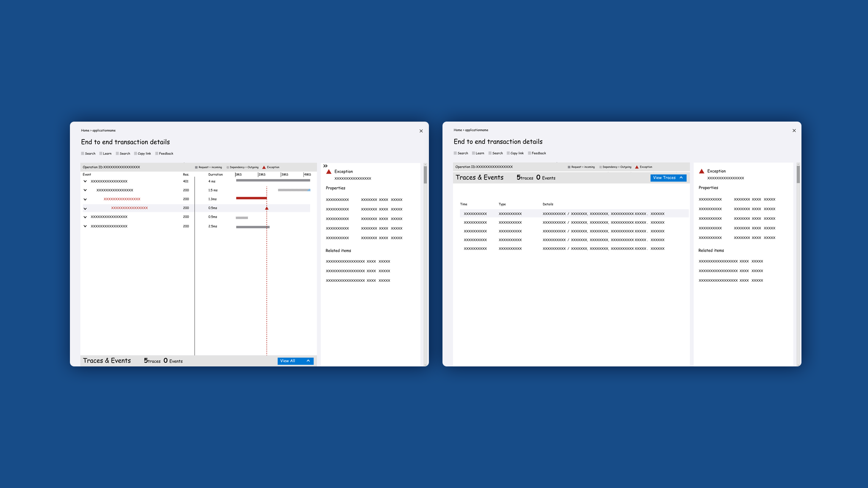Click Learn icon in left window

pos(101,154)
